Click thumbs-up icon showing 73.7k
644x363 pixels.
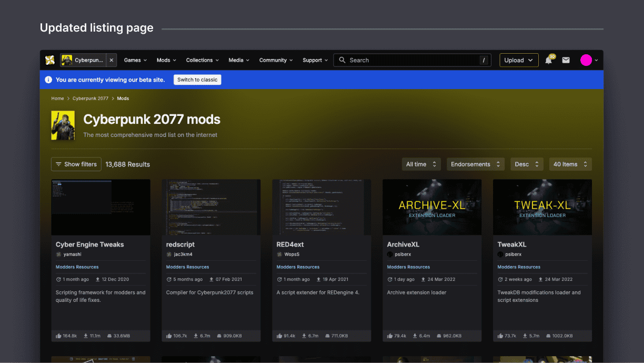[x=500, y=336]
